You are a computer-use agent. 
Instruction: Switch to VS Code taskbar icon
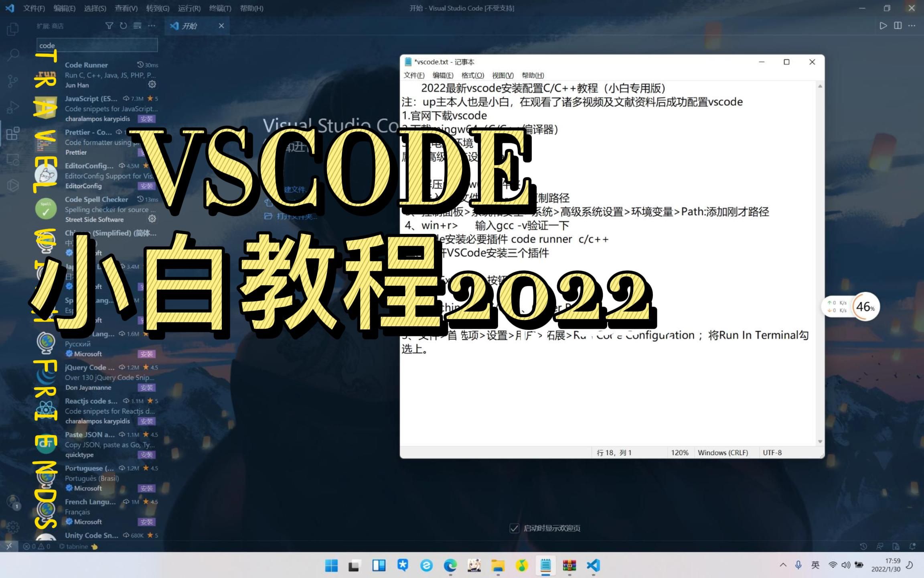(593, 566)
